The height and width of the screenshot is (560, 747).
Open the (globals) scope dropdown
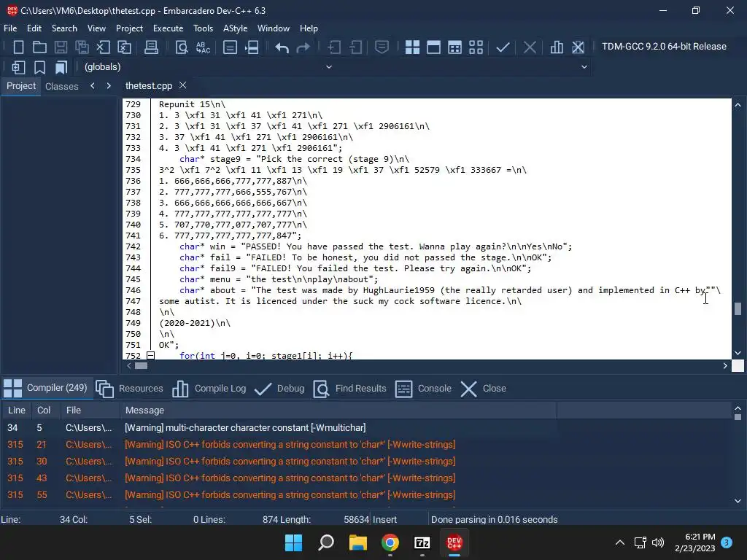pyautogui.click(x=208, y=67)
